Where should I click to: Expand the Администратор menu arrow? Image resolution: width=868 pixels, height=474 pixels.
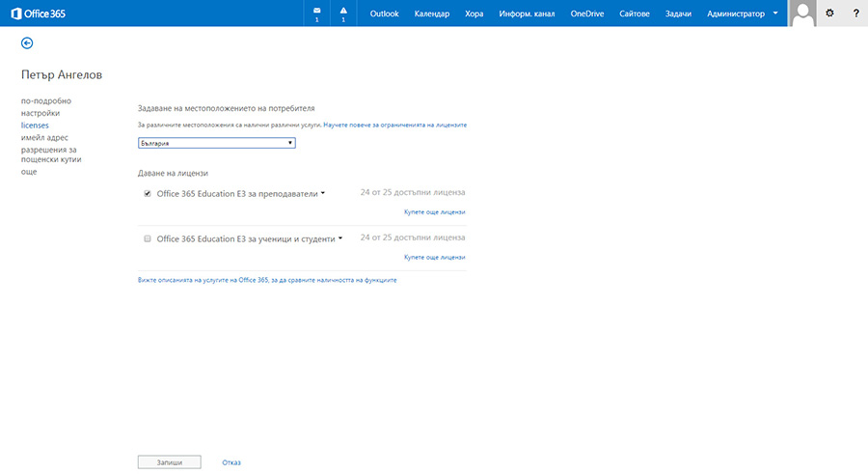tap(775, 14)
